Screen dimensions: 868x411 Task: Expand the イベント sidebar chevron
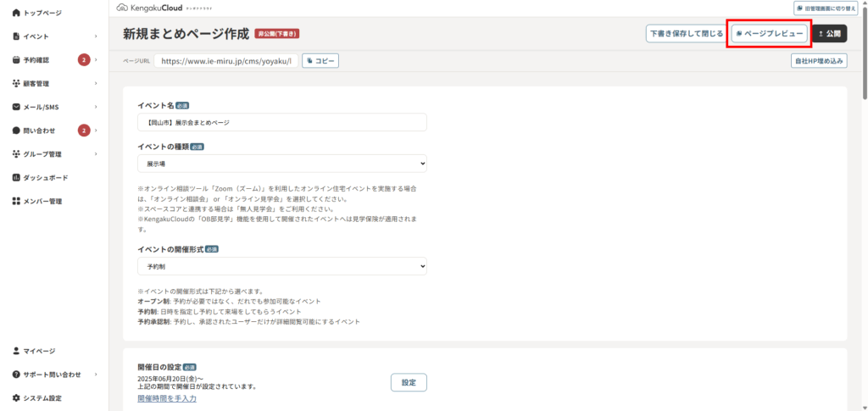[x=96, y=36]
